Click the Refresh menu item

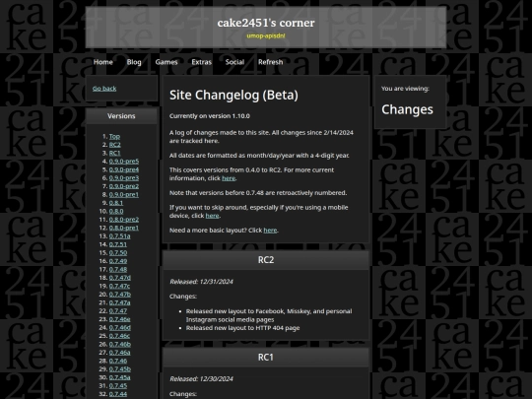pos(270,62)
